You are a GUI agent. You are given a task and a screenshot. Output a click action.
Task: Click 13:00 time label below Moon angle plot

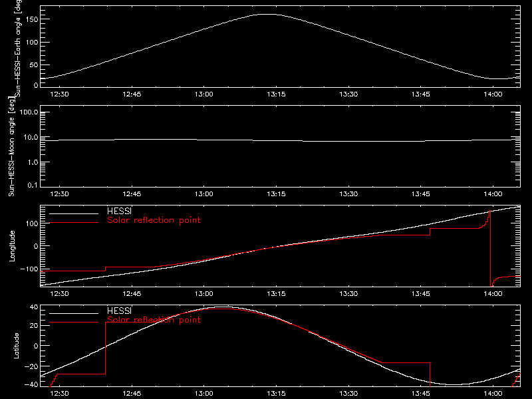coord(204,194)
